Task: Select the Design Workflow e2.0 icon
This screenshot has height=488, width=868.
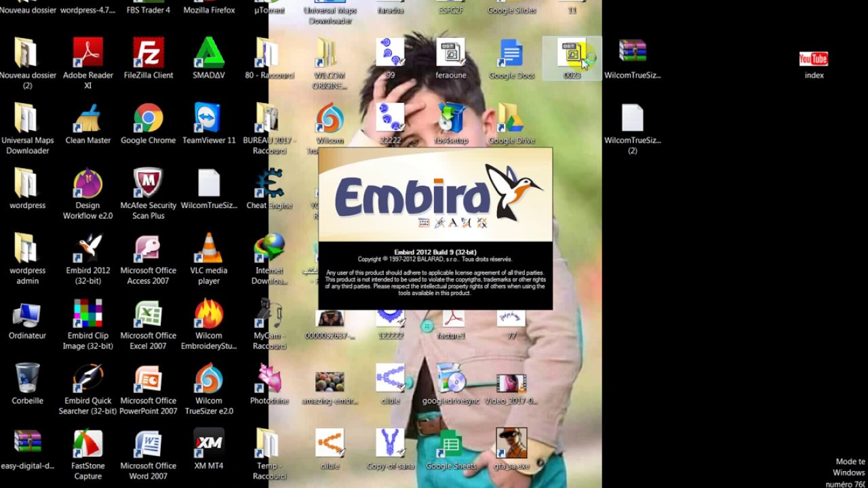Action: (87, 195)
